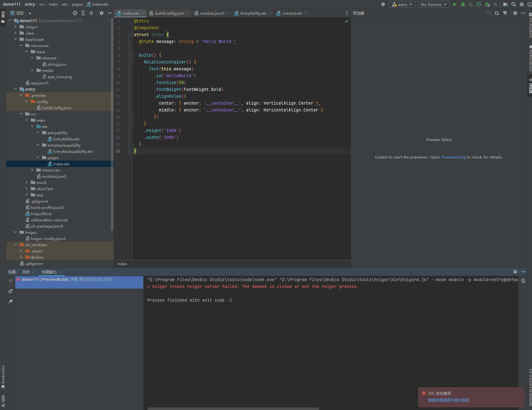Viewport: 532px width, 410px height.
Task: Click the previewer plug/inspector icon
Action: coord(505,13)
